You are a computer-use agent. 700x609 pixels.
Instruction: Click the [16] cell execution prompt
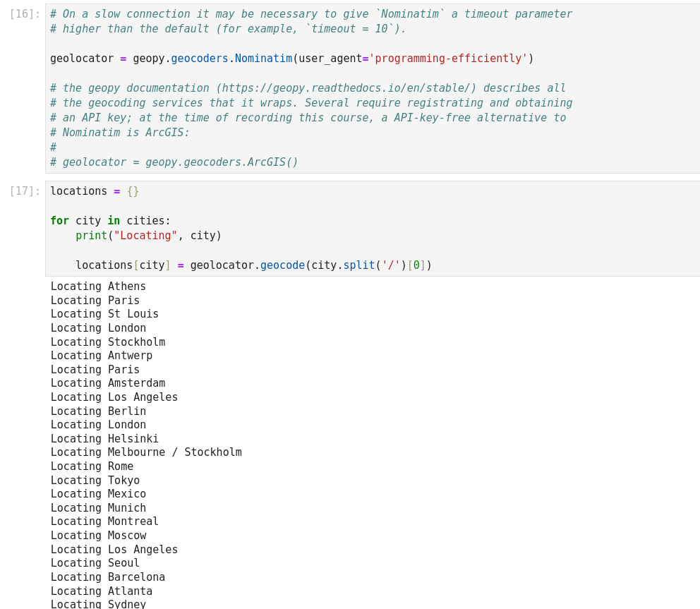tap(25, 14)
